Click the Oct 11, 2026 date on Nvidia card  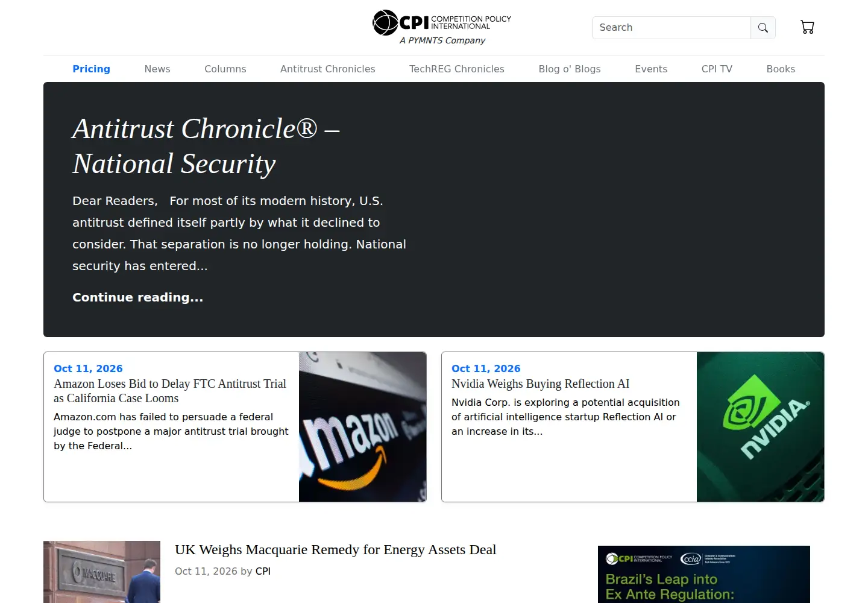click(x=486, y=368)
